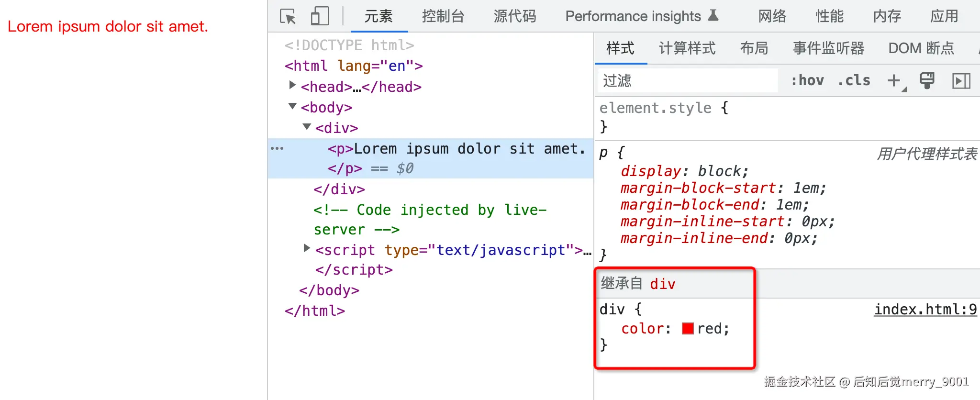Collapse the div element node

(x=307, y=126)
